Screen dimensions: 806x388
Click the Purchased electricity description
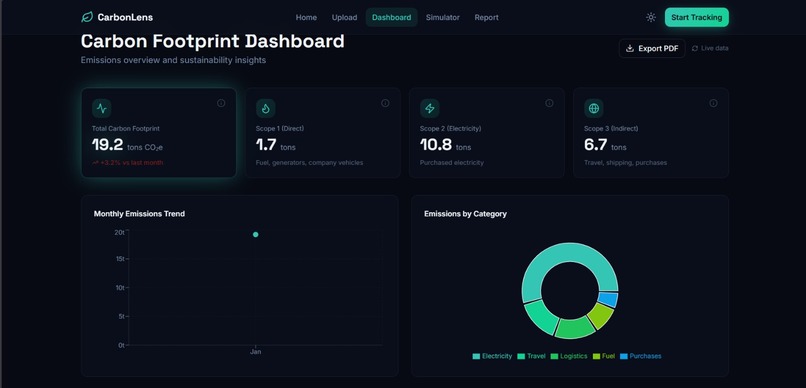(452, 163)
